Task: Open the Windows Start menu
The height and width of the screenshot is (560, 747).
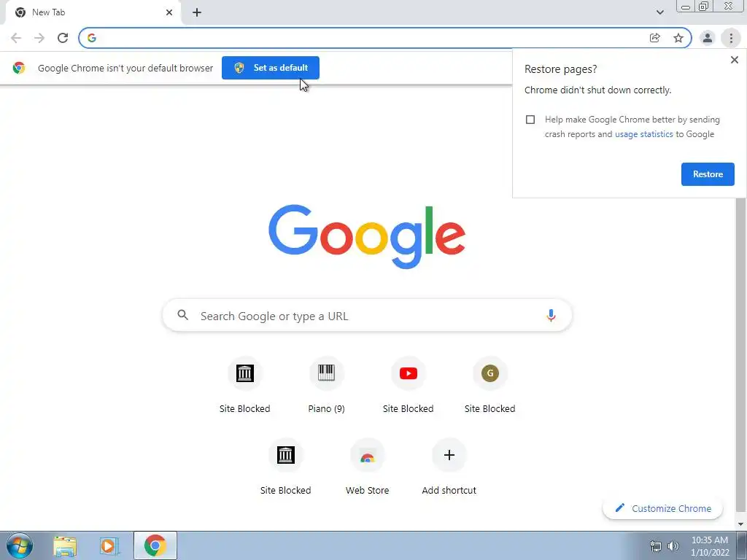Action: point(20,545)
